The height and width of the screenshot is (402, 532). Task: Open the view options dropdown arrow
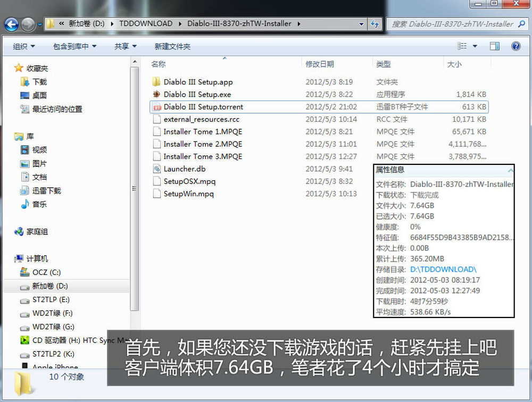(x=475, y=46)
